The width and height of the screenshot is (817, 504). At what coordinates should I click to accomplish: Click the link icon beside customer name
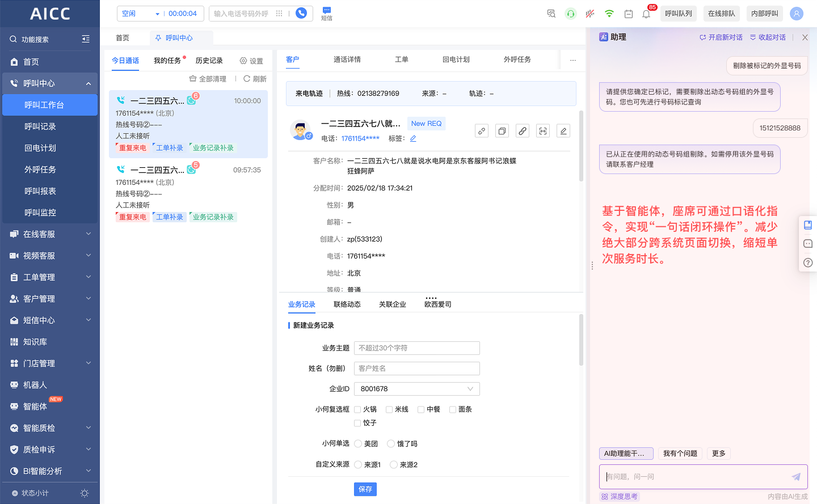(x=482, y=131)
